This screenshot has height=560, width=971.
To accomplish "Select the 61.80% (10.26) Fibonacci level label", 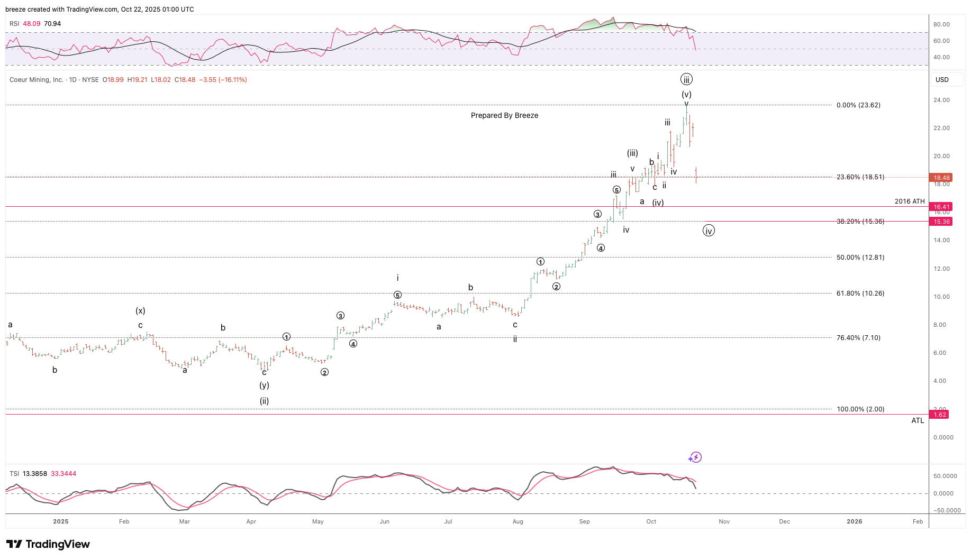I will pyautogui.click(x=860, y=293).
